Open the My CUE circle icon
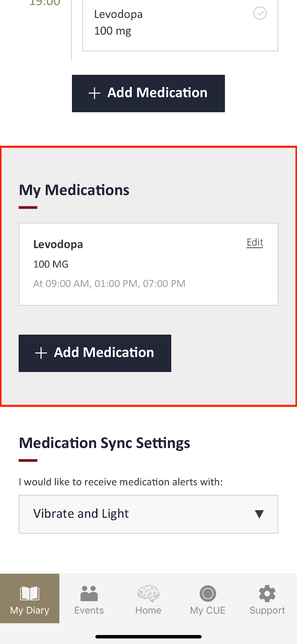The height and width of the screenshot is (644, 297). pos(208,593)
